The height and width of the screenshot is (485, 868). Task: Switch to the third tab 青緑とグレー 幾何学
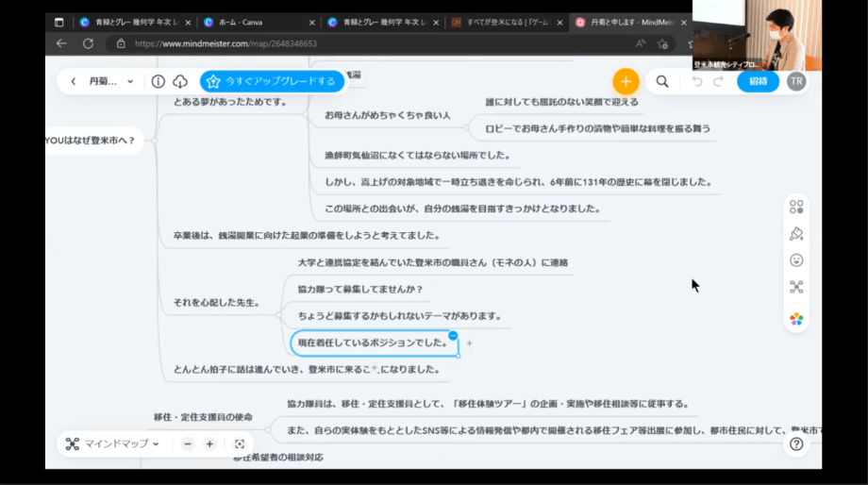(382, 23)
